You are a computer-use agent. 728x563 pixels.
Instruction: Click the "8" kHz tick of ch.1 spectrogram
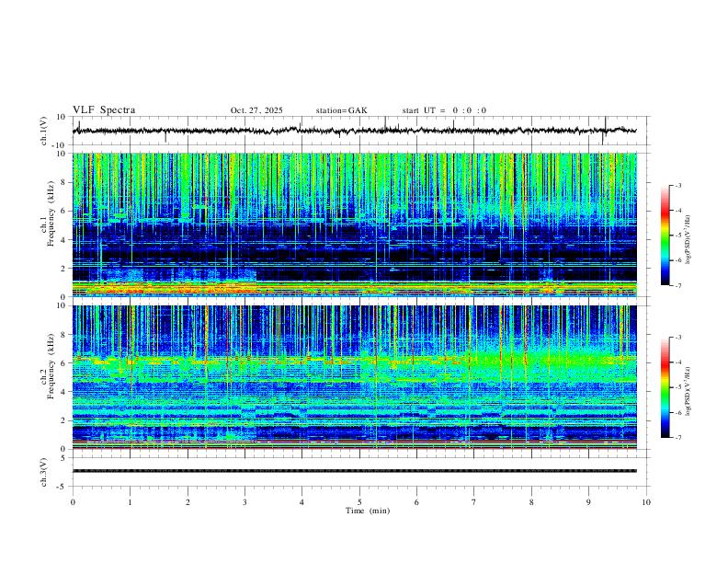63,182
